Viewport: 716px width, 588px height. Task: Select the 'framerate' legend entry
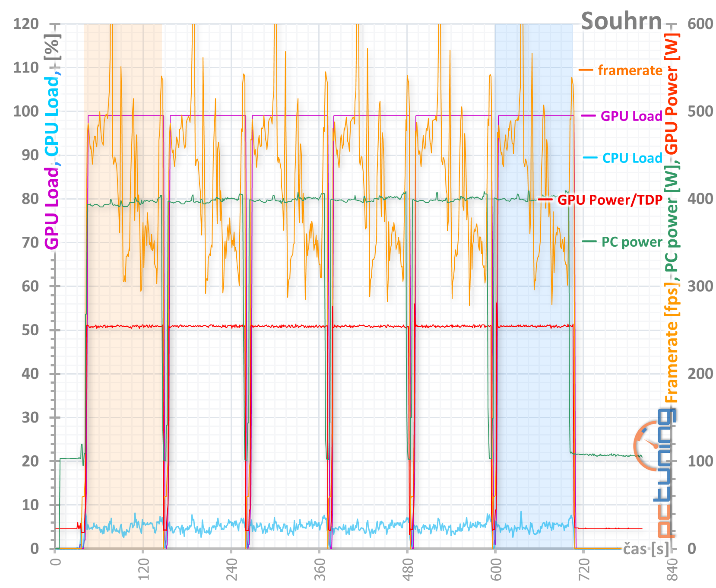[621, 70]
